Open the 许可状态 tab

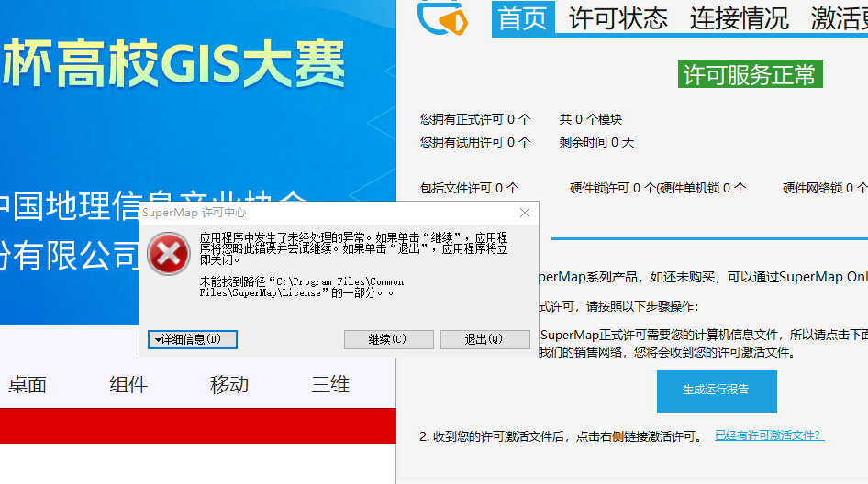pyautogui.click(x=618, y=19)
